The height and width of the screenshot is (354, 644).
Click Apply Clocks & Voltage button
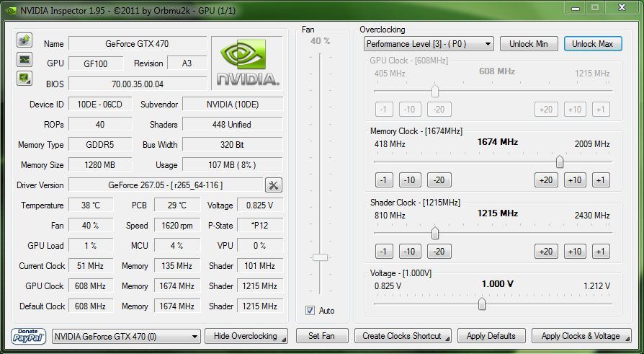click(x=581, y=336)
